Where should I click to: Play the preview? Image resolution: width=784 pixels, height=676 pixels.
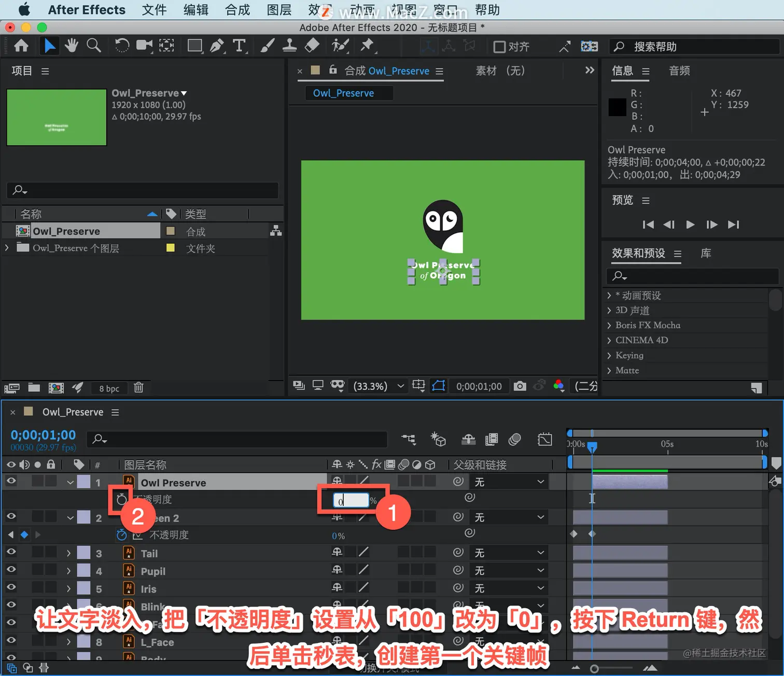point(690,224)
